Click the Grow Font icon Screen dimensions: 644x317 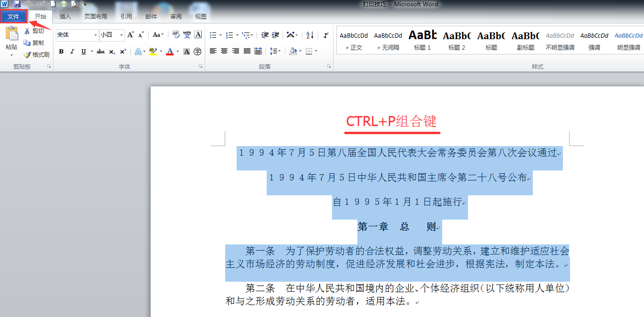[130, 34]
